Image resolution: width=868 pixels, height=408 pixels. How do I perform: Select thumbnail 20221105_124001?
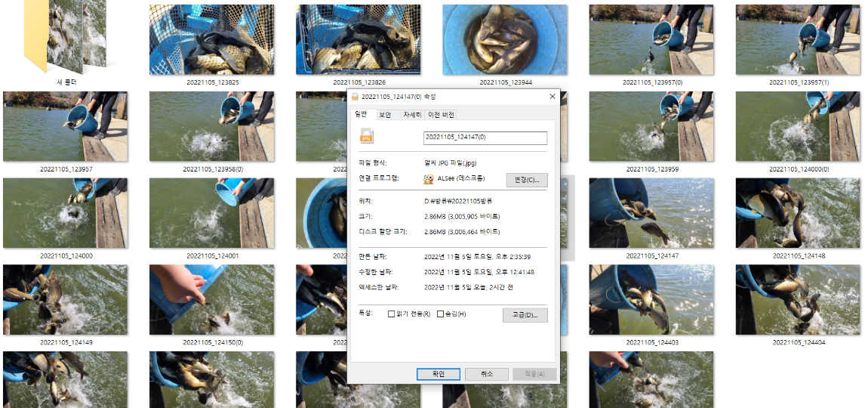click(x=211, y=213)
